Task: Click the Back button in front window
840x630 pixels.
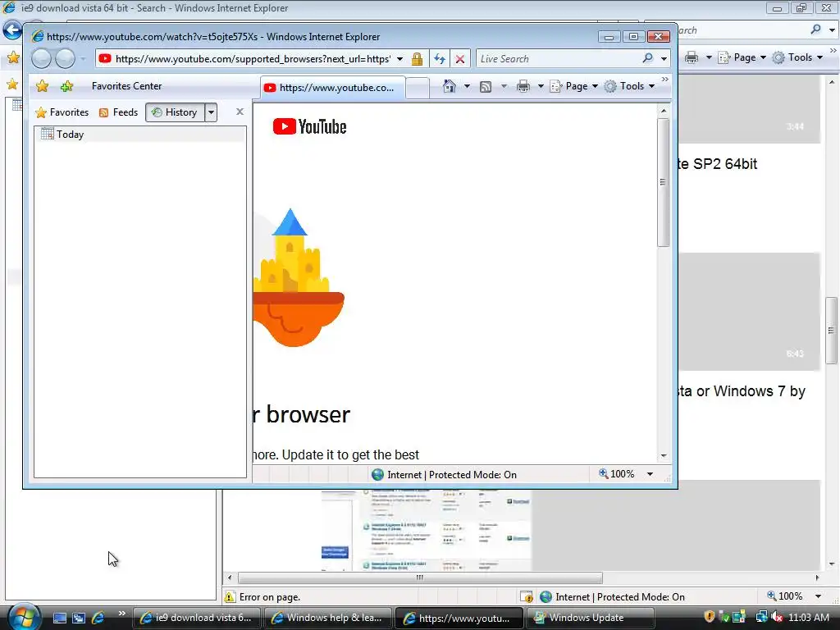Action: [41, 58]
